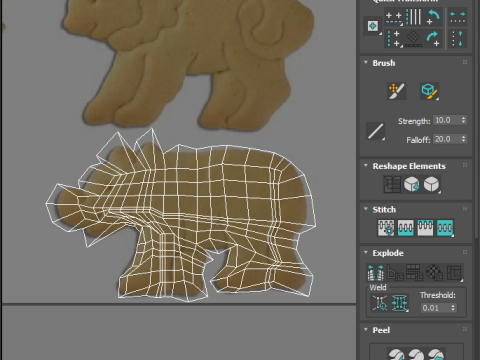Click Flatten by Polygon Angle icon
This screenshot has height=360, width=480.
point(395,272)
